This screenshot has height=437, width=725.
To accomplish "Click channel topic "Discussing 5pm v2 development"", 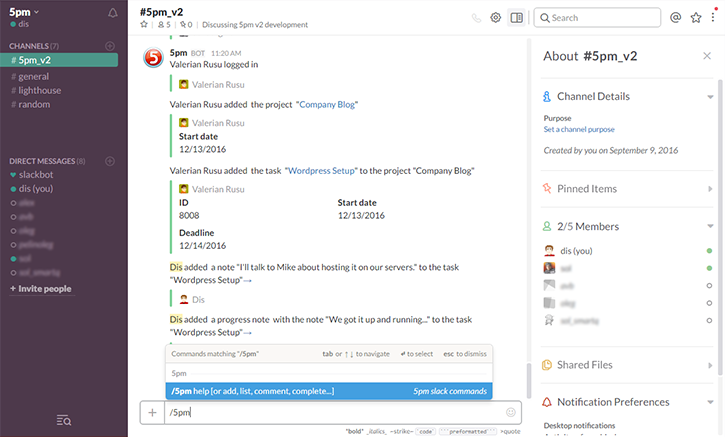I will (255, 25).
